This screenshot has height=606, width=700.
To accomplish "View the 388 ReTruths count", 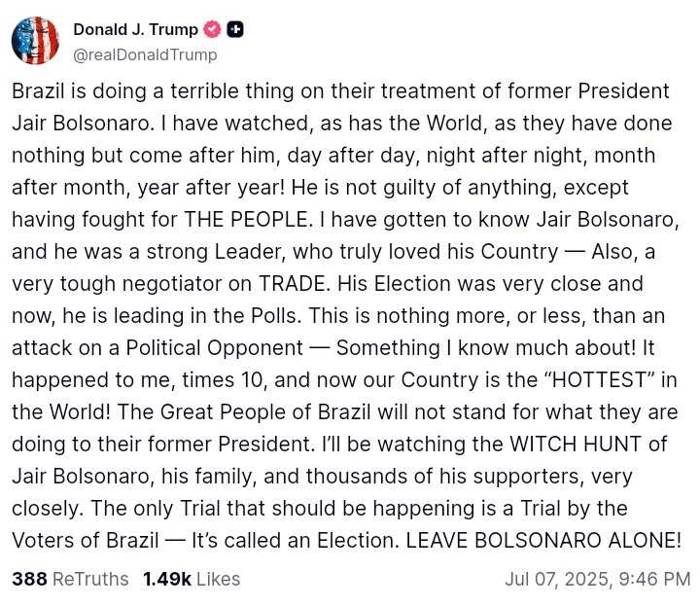I will pyautogui.click(x=29, y=579).
